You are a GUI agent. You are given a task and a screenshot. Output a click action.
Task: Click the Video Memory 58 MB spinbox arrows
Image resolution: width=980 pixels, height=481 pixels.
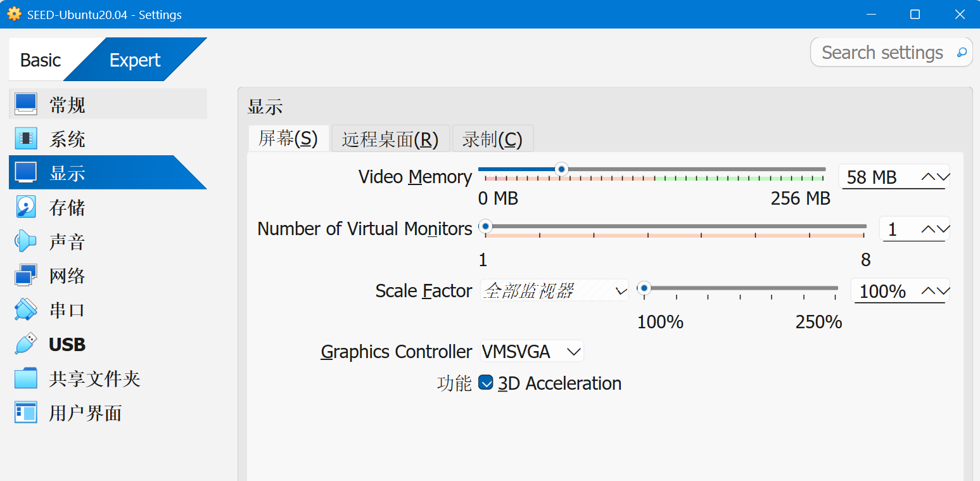point(936,177)
